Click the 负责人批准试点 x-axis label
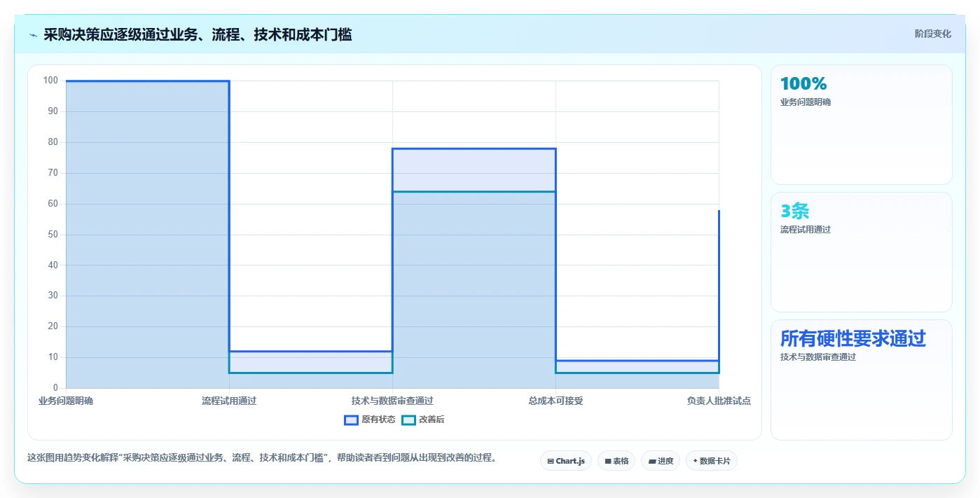The height and width of the screenshot is (498, 980). [x=719, y=401]
